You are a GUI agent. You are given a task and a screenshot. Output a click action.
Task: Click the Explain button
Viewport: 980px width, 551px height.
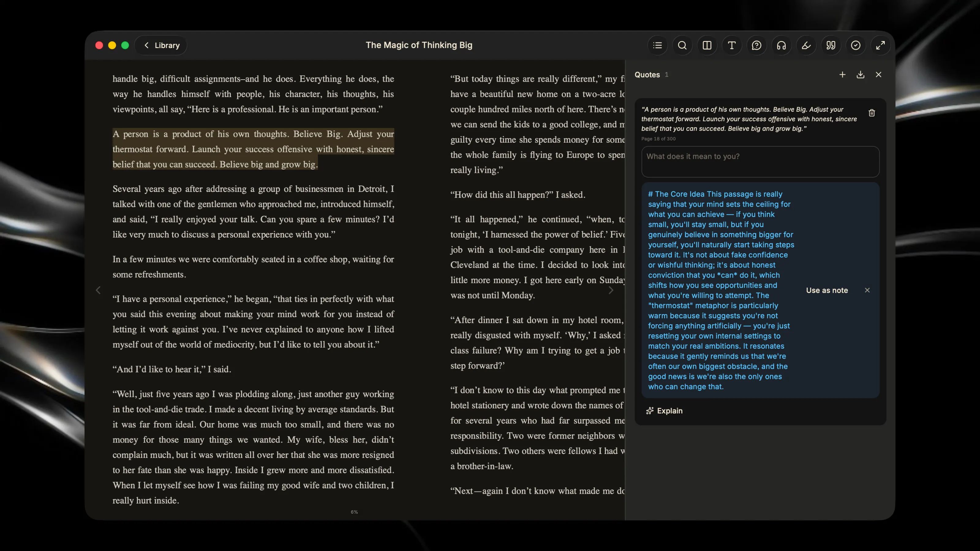664,411
